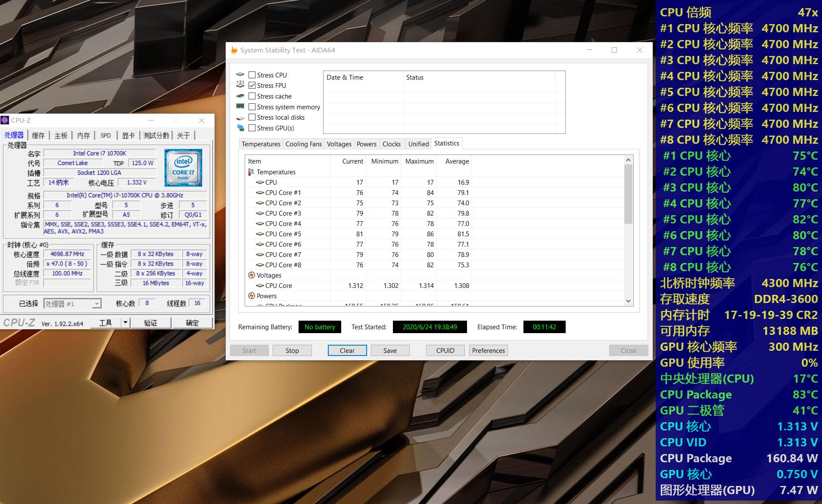Select the Voltages tab in AIDA64
The width and height of the screenshot is (822, 504).
tap(339, 144)
